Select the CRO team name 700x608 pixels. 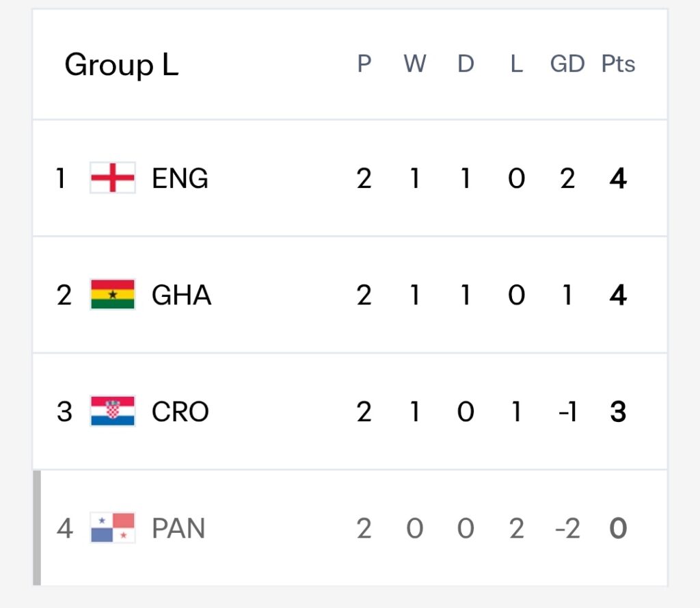tap(180, 412)
